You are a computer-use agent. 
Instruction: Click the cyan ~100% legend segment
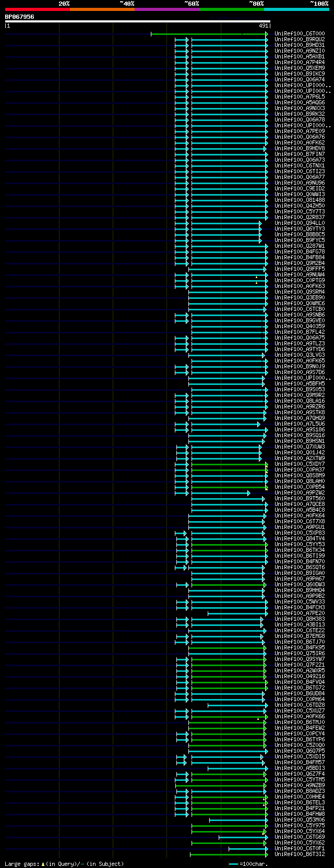pyautogui.click(x=296, y=9)
